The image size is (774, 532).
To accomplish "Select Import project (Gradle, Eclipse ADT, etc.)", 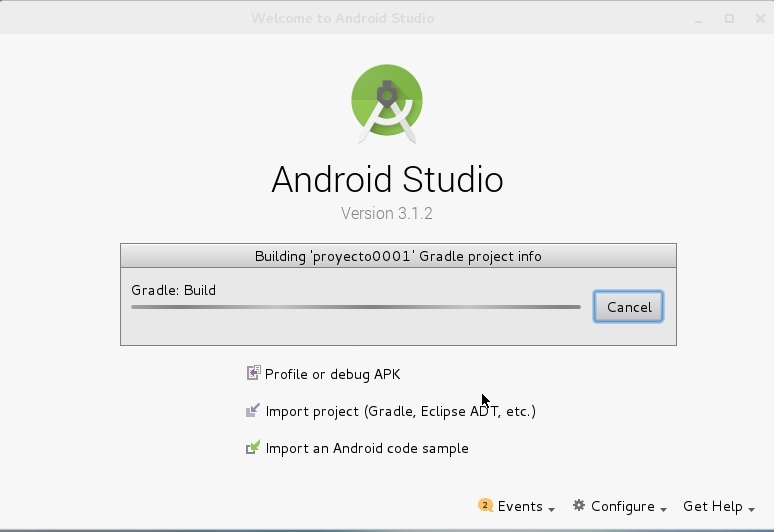I will click(x=400, y=411).
